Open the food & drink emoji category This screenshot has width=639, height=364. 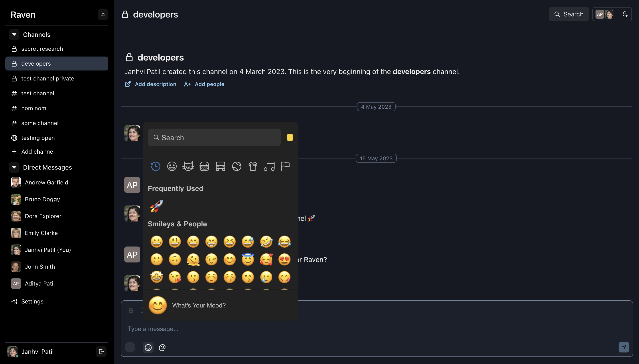tap(204, 166)
